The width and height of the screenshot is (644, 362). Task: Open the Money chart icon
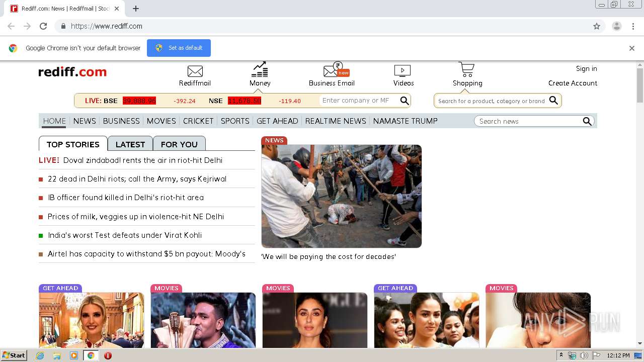coord(260,69)
